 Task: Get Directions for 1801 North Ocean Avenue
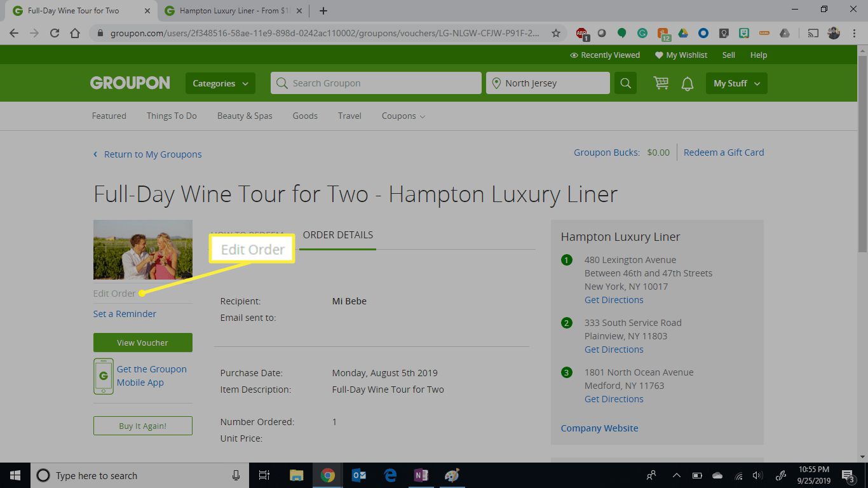614,399
